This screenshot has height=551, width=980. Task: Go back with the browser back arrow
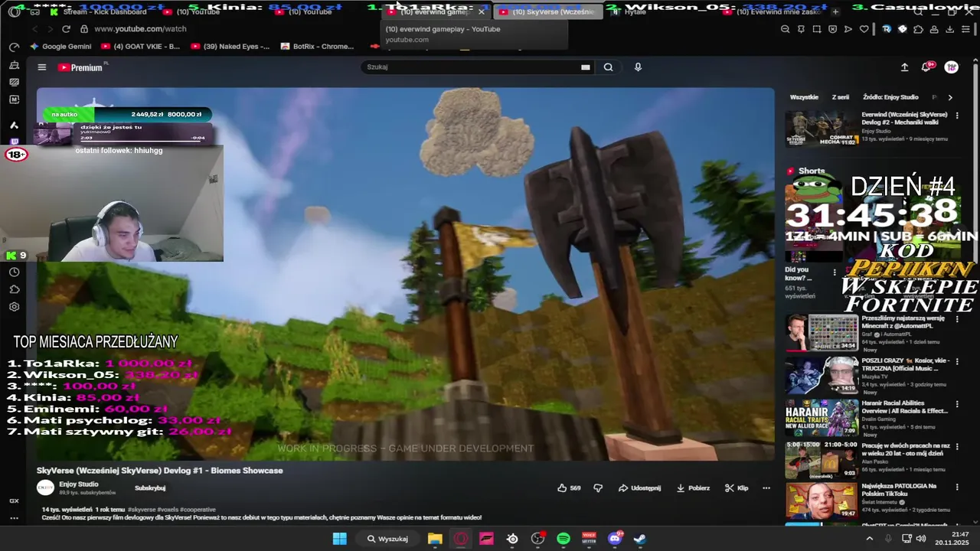pyautogui.click(x=34, y=29)
